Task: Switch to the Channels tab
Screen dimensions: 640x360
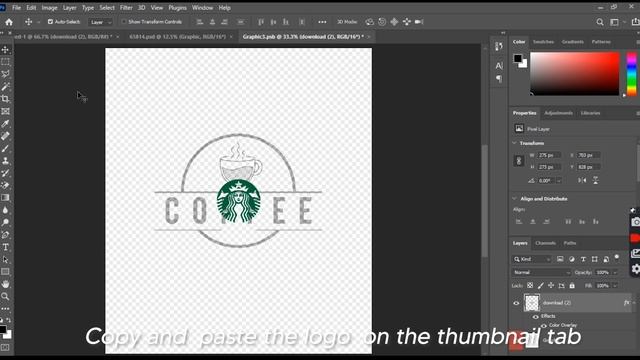Action: (545, 243)
